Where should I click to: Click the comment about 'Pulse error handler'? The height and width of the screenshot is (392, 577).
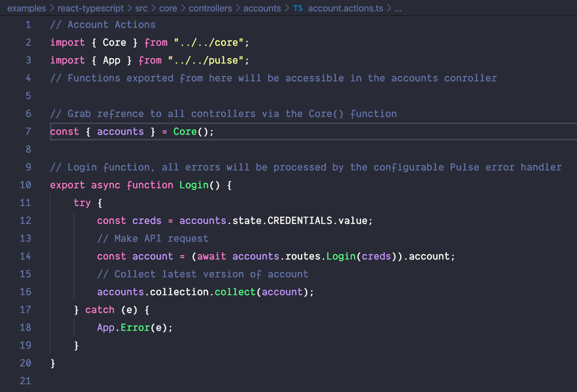coord(306,167)
